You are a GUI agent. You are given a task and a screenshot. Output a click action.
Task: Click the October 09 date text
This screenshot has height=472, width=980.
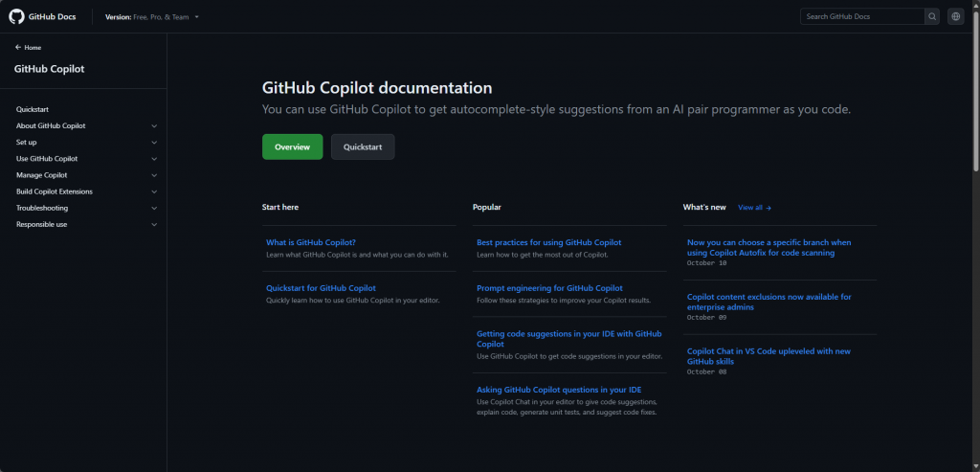pos(706,318)
